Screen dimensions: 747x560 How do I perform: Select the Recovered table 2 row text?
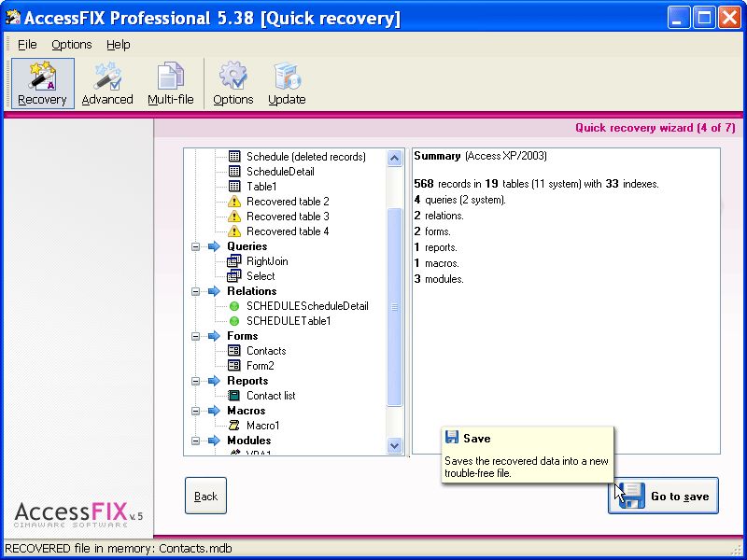(288, 202)
